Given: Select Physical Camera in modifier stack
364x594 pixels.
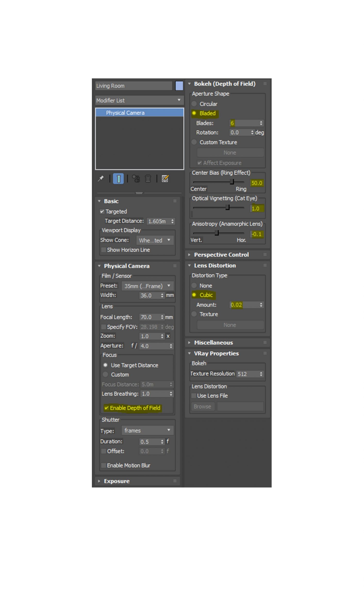Looking at the screenshot, I should [x=125, y=113].
